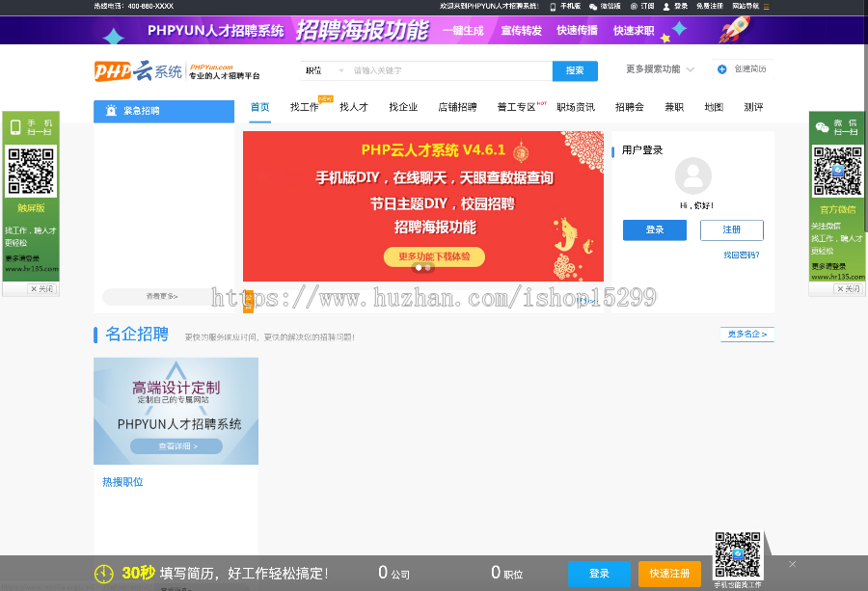Click 注册 button in 用户登录 panel
Screen dimensions: 868x591
coord(732,230)
